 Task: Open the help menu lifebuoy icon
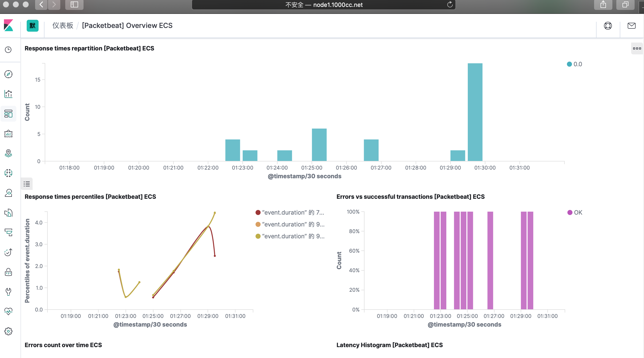click(x=608, y=25)
